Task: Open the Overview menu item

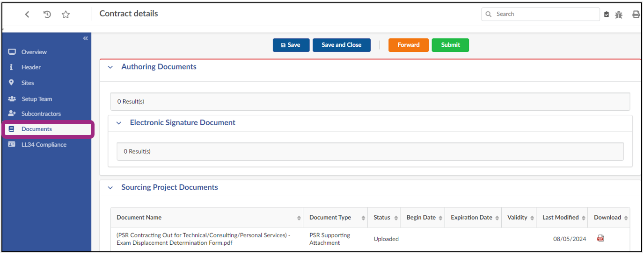Action: point(34,52)
